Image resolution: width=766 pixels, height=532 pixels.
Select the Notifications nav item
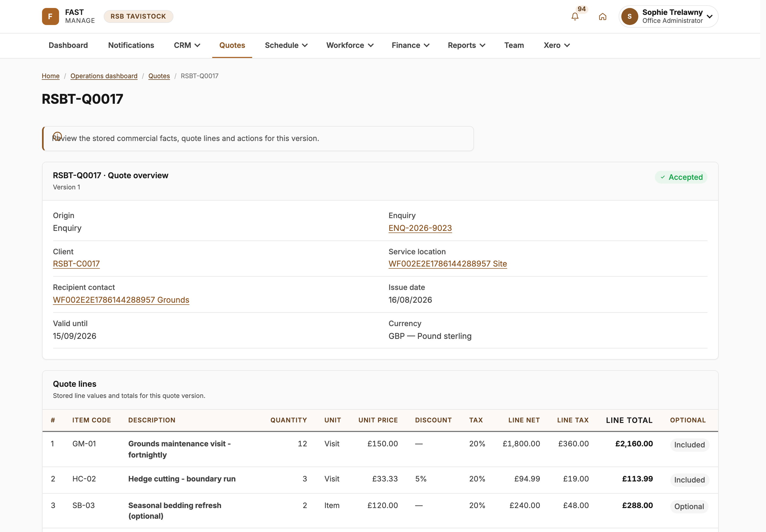(x=131, y=45)
